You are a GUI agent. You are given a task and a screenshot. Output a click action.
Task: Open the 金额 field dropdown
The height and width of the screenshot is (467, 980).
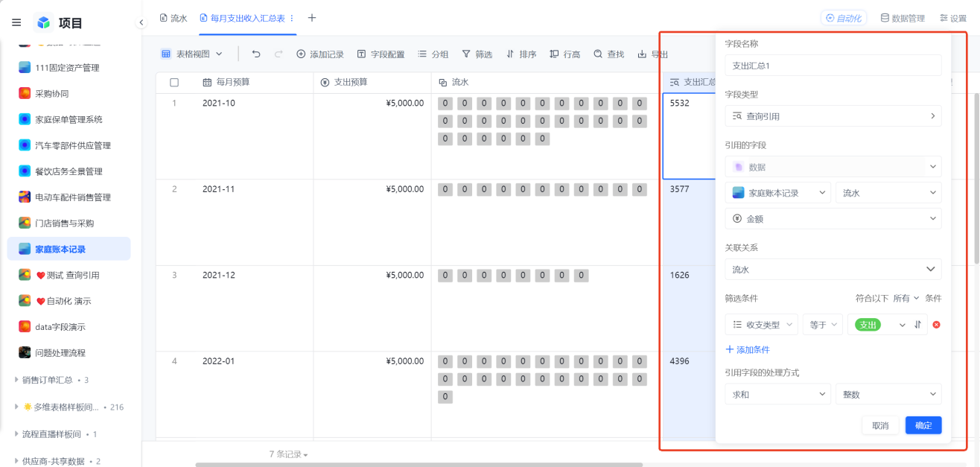click(x=833, y=219)
